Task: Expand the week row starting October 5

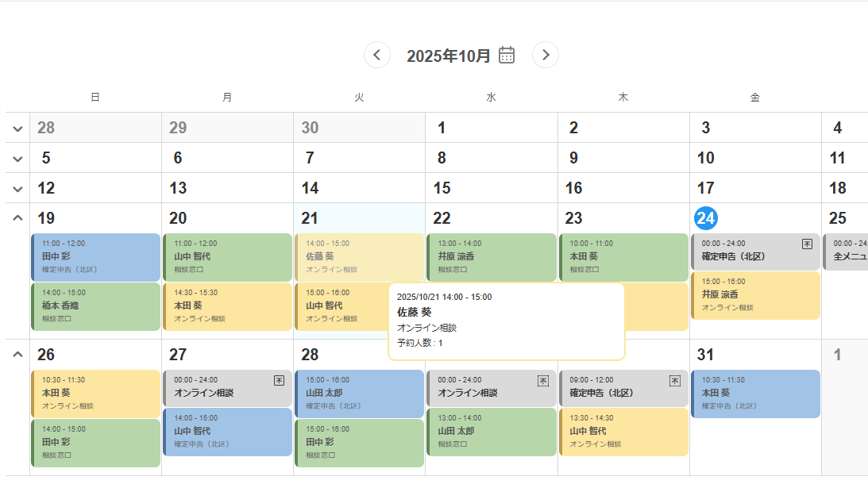Action: pos(17,158)
